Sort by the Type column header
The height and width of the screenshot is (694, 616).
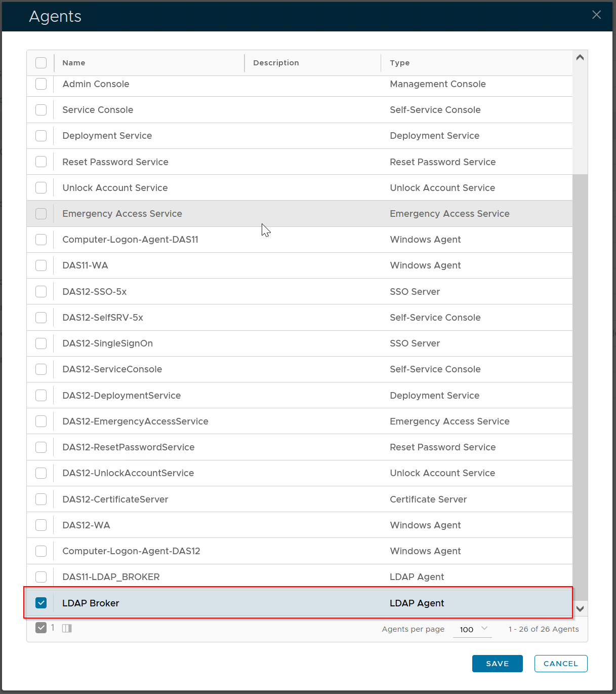tap(399, 63)
